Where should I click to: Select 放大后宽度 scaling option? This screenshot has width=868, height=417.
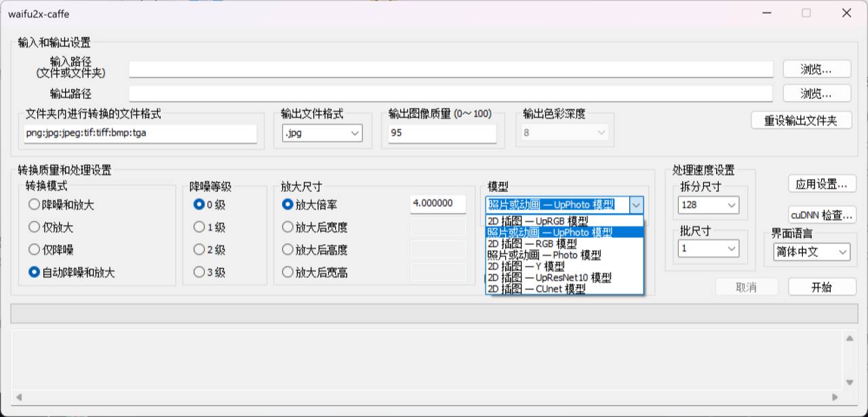pos(288,227)
